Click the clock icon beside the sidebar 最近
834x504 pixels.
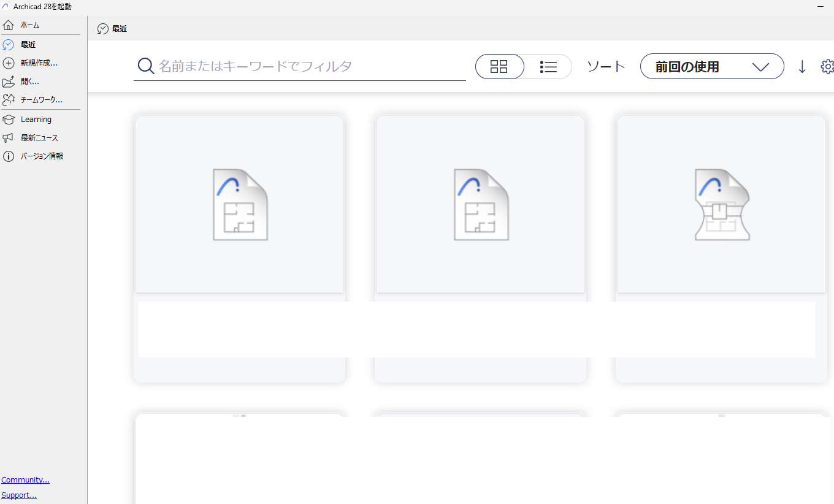tap(9, 45)
